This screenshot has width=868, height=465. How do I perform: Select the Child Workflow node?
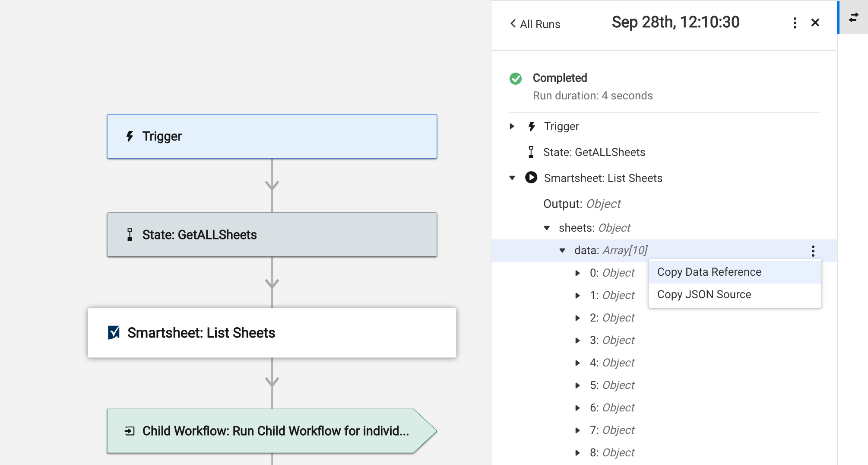(x=272, y=431)
